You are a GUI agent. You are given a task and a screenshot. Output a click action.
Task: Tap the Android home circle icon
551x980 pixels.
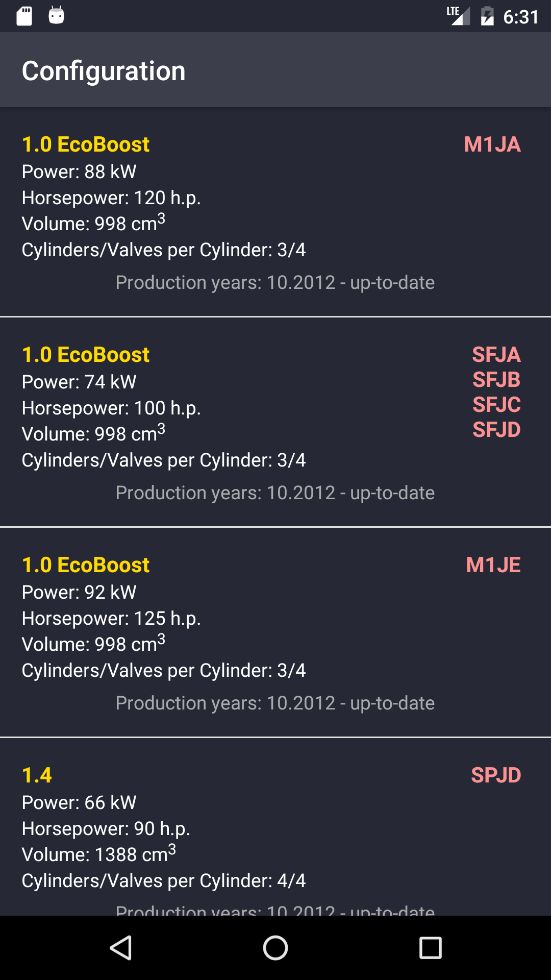(x=275, y=948)
